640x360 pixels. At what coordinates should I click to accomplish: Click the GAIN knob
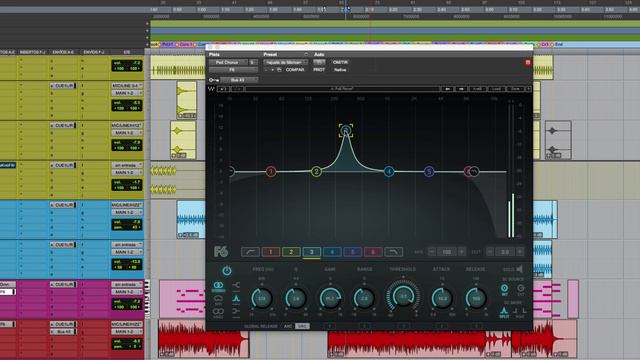330,298
